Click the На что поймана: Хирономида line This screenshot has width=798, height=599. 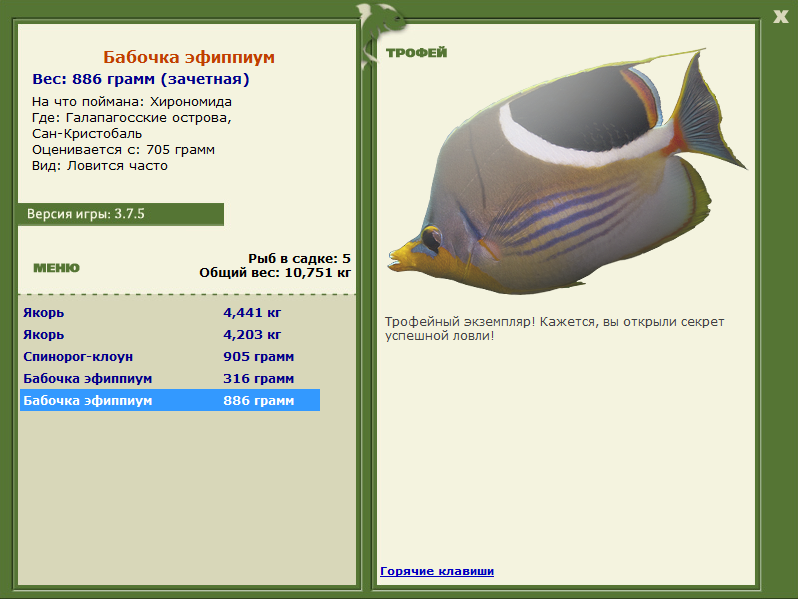click(132, 102)
